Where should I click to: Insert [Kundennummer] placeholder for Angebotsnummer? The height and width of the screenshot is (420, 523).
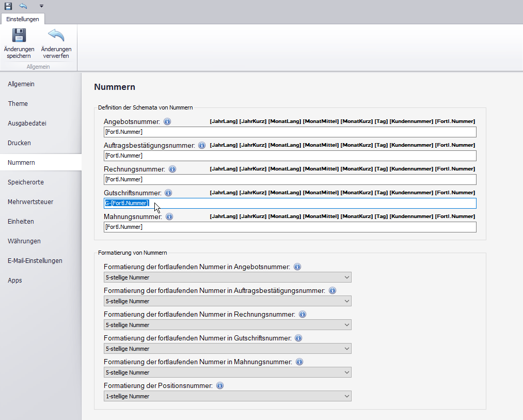411,121
